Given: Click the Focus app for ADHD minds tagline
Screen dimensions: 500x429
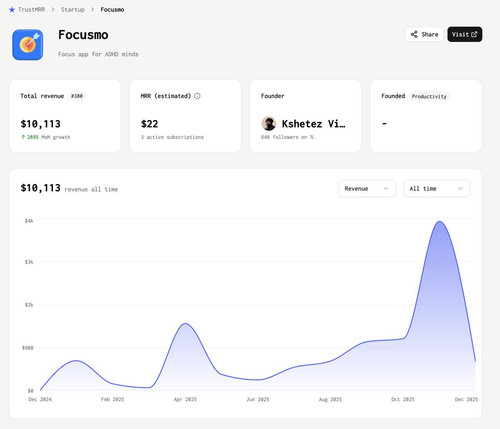Looking at the screenshot, I should (x=98, y=54).
